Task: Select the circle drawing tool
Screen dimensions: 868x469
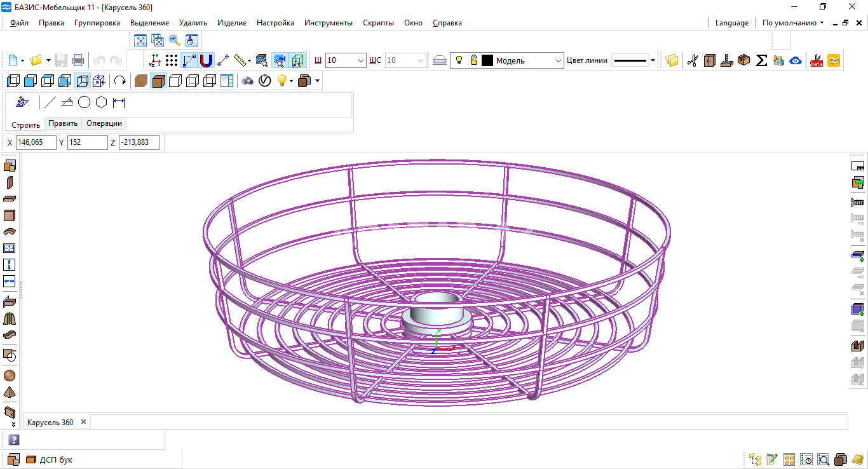Action: [84, 102]
